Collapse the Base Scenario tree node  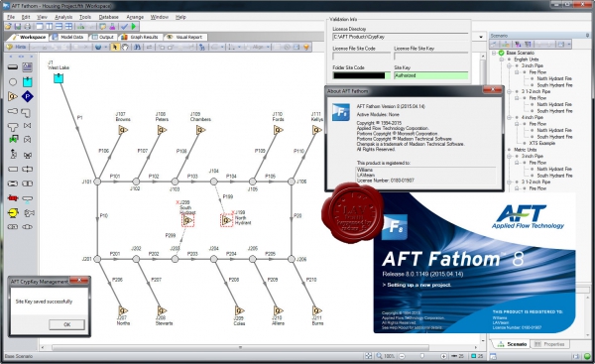point(494,53)
